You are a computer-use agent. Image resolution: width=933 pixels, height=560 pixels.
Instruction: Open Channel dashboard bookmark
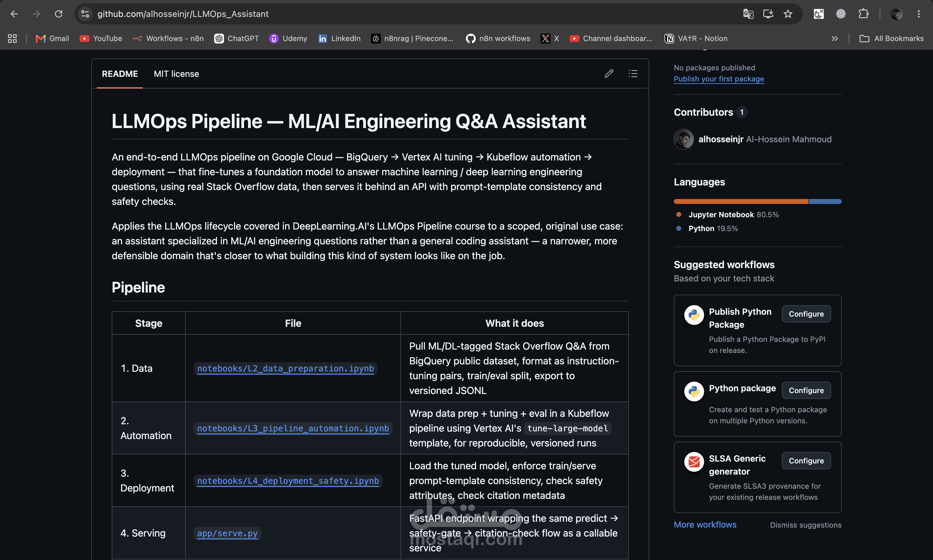click(x=611, y=39)
